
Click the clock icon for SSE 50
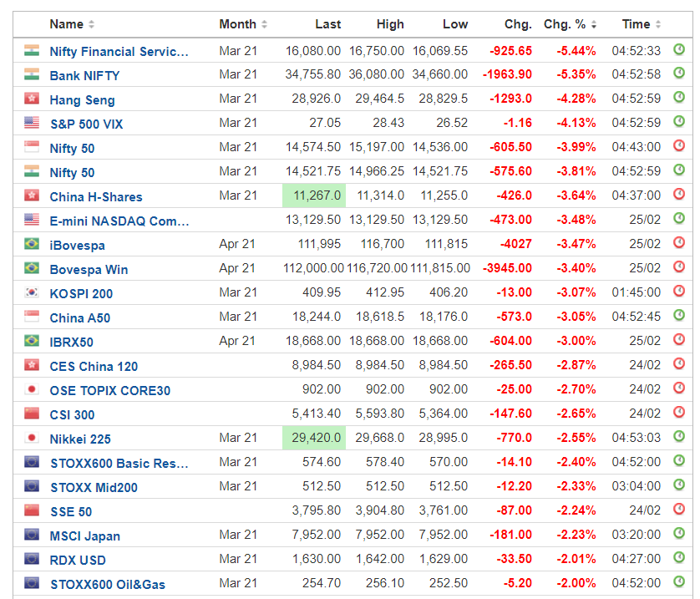(x=678, y=509)
